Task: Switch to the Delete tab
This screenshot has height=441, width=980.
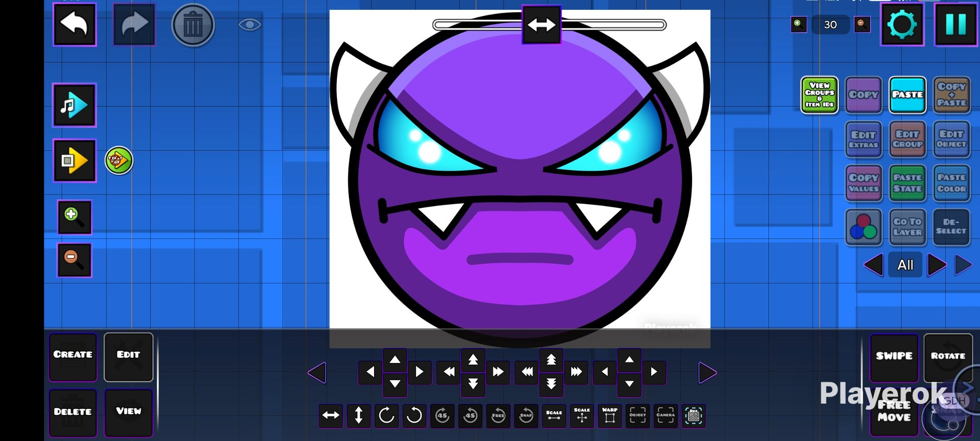Action: 73,412
